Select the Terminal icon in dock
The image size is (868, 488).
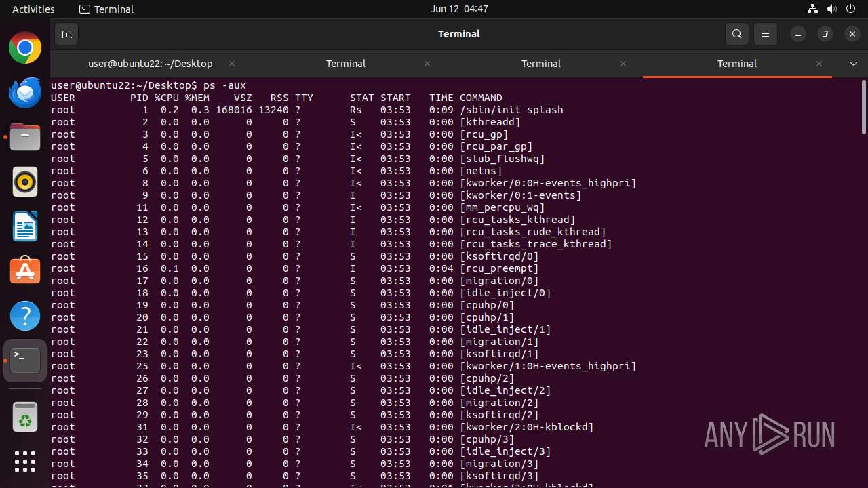pos(25,361)
